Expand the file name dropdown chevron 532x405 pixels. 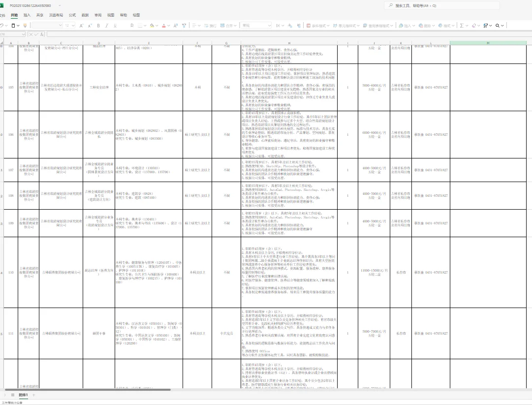point(60,5)
